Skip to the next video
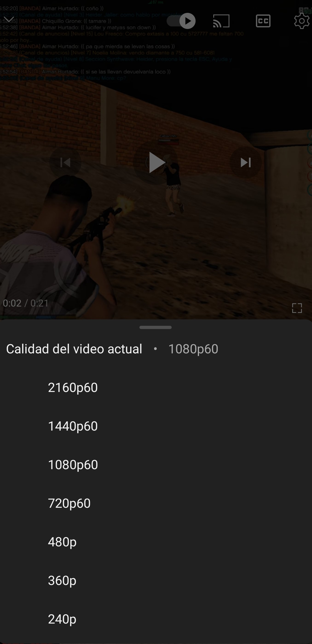This screenshot has height=644, width=312. tap(246, 162)
